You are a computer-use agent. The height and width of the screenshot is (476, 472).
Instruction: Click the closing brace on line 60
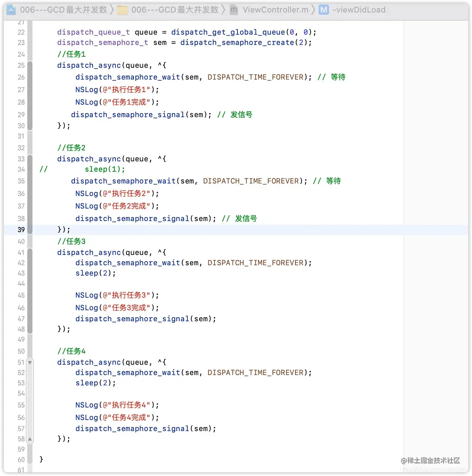pyautogui.click(x=41, y=459)
